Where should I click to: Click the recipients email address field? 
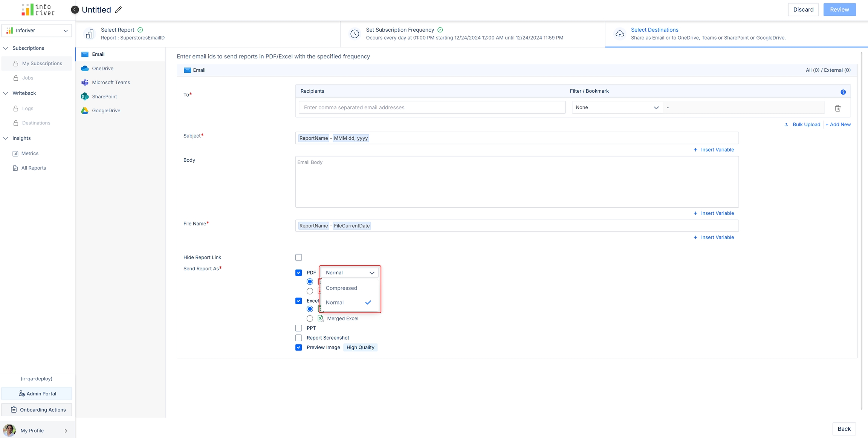click(x=432, y=107)
